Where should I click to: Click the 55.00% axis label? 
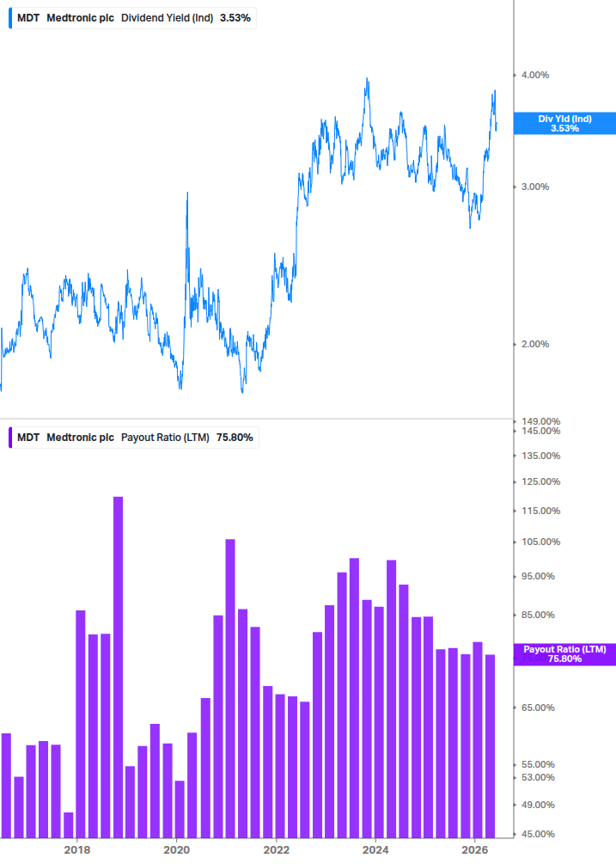point(538,764)
